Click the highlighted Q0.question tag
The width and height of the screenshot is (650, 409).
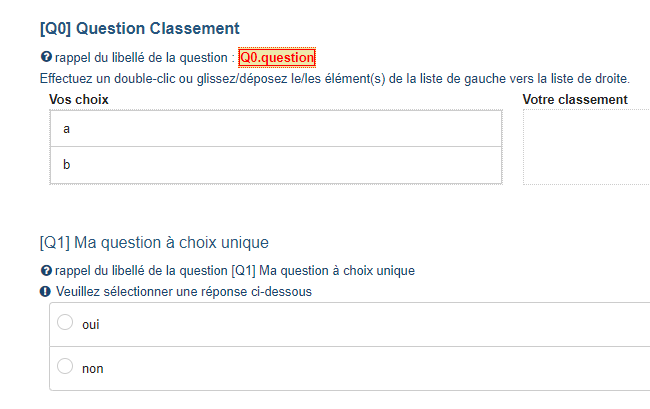point(277,58)
